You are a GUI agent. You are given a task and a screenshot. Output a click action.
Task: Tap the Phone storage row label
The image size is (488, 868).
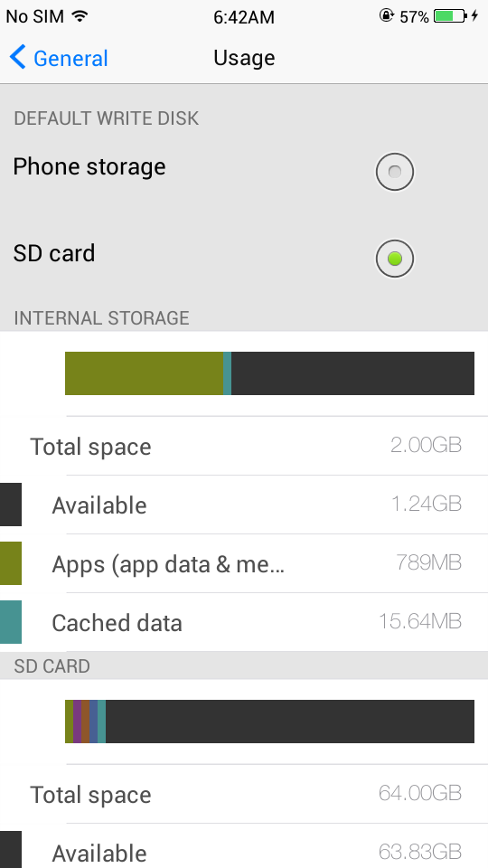click(x=89, y=166)
